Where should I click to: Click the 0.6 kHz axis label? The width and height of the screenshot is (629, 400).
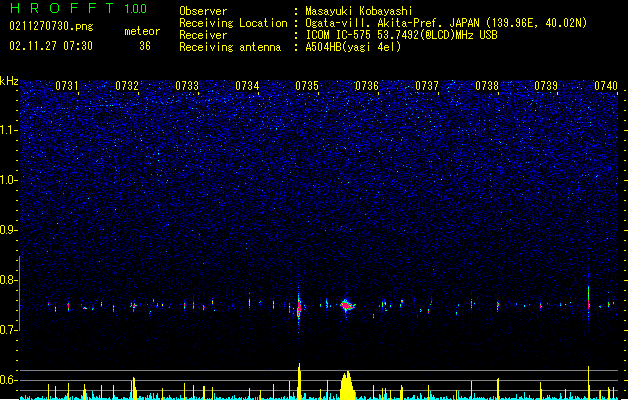click(x=9, y=380)
